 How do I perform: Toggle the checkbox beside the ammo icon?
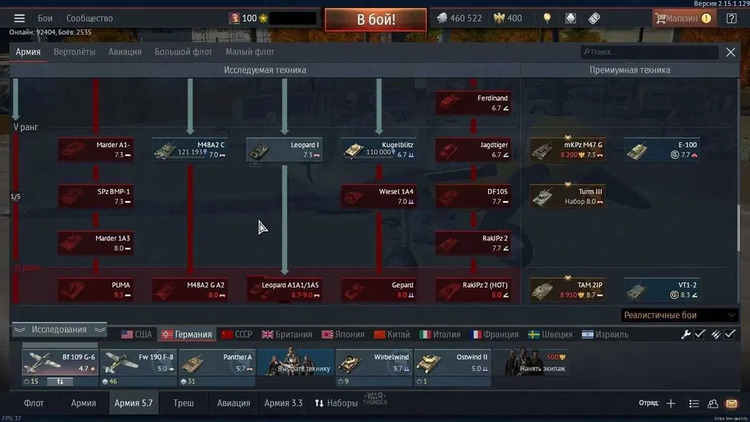tap(730, 334)
